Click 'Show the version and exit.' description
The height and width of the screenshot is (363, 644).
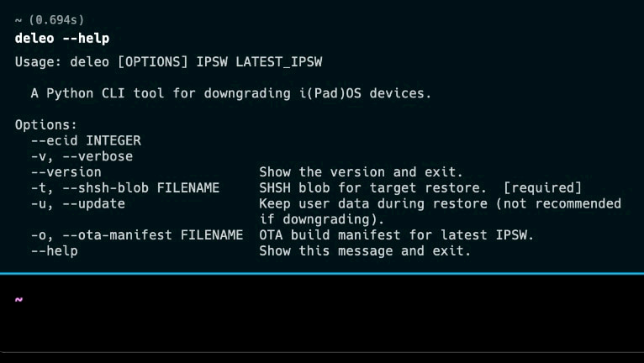click(361, 172)
